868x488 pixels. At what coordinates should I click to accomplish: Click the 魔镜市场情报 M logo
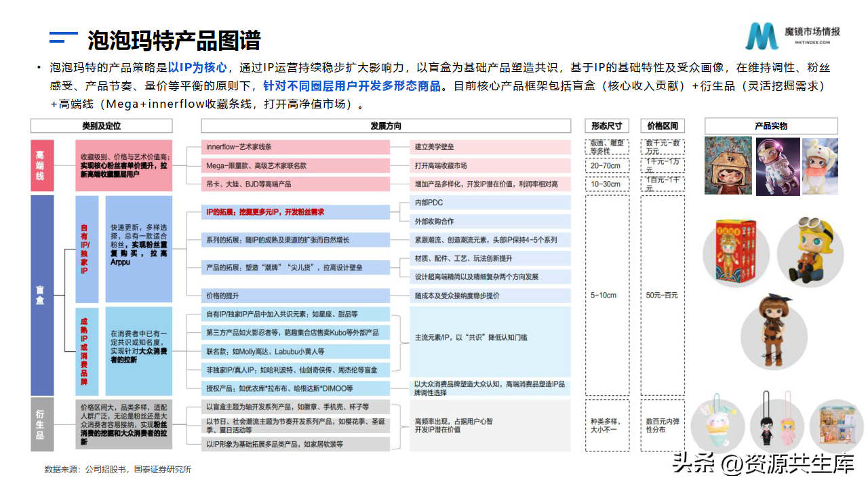point(762,36)
